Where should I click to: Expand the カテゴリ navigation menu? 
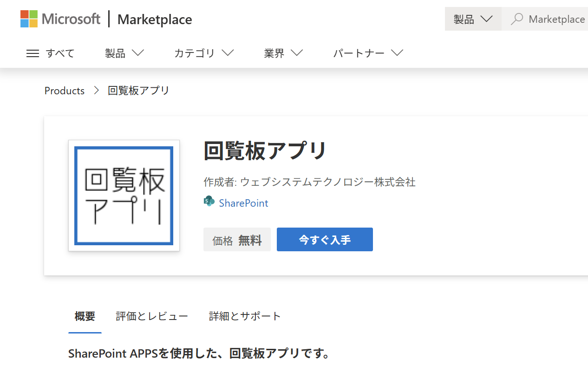point(203,53)
